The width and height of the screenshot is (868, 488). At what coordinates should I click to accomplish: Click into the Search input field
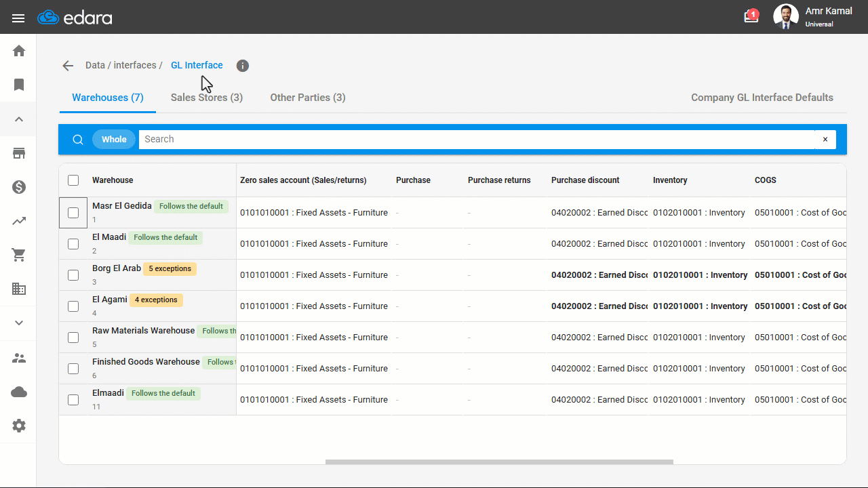coord(477,140)
